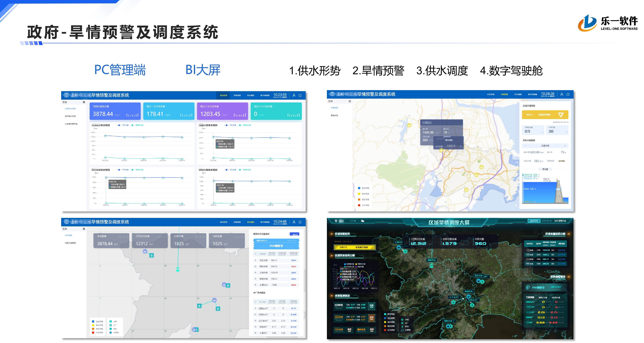Open 旱情会商 in the sidebar

pos(334,115)
